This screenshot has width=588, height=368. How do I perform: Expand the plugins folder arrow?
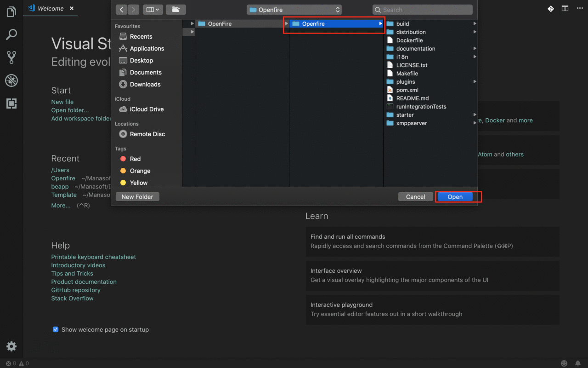point(475,82)
